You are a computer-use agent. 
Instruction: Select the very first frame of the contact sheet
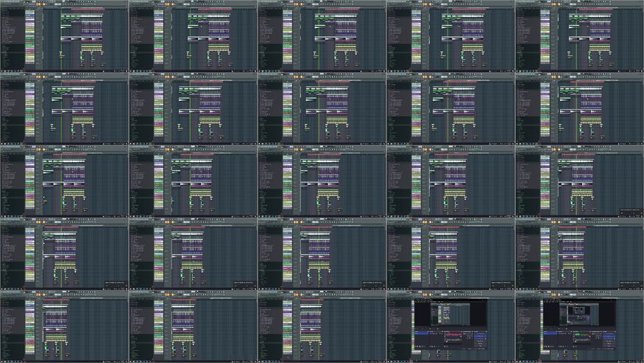tap(64, 36)
